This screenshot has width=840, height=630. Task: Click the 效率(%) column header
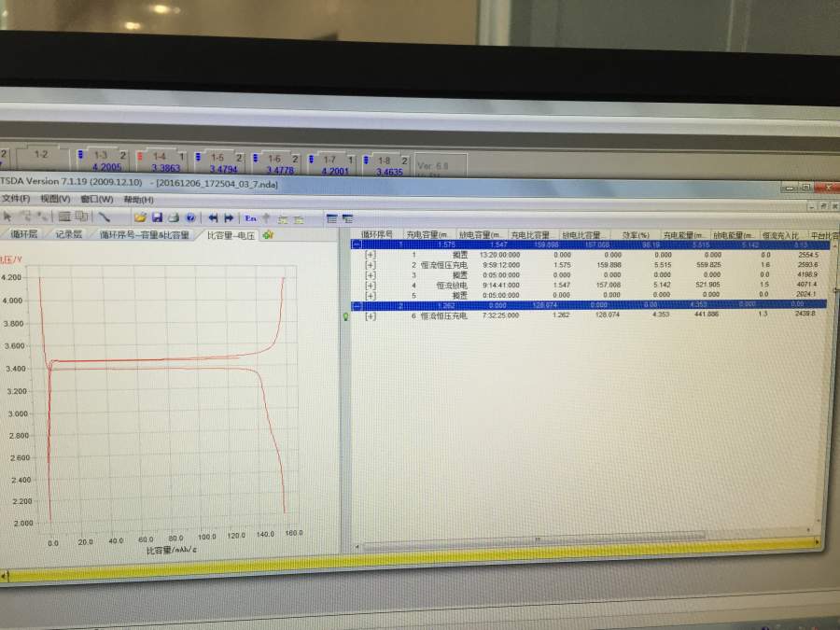[636, 235]
